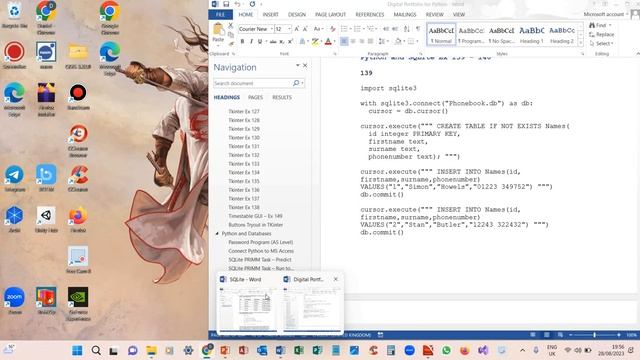Open WhatsApp from the taskbar

(x=446, y=350)
